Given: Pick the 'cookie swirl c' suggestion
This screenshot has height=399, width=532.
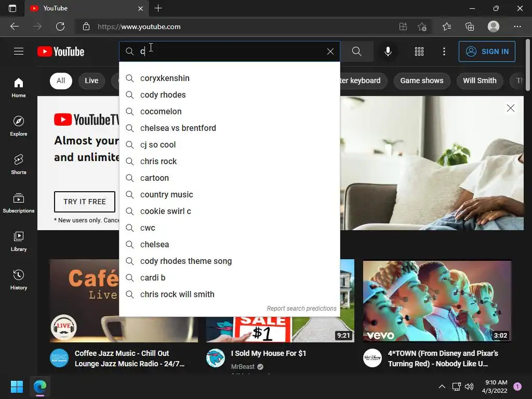Looking at the screenshot, I should click(x=229, y=211).
